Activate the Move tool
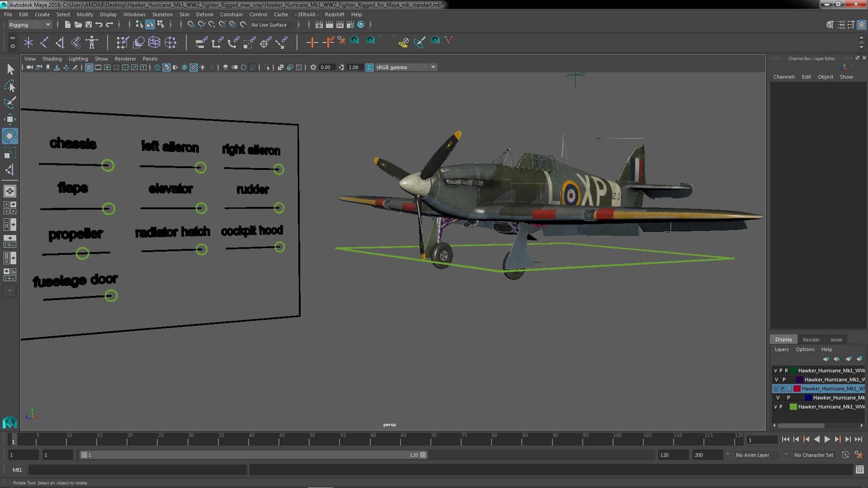The height and width of the screenshot is (488, 868). [x=10, y=119]
